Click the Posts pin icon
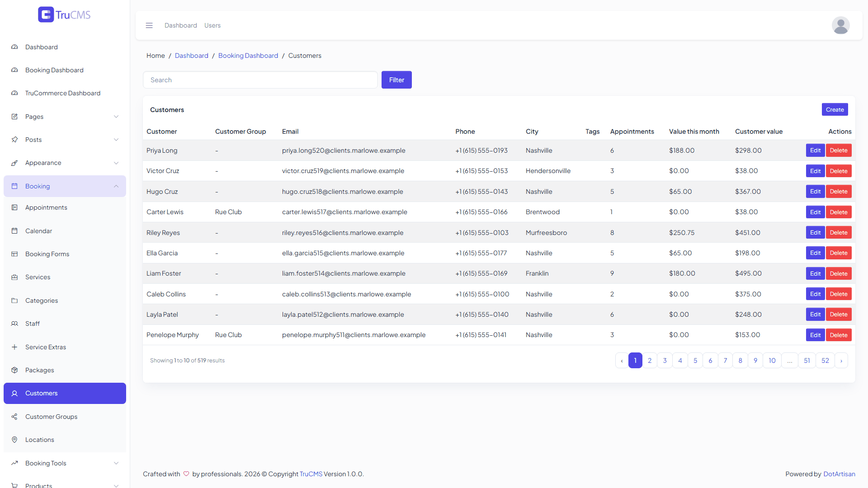 [14, 140]
